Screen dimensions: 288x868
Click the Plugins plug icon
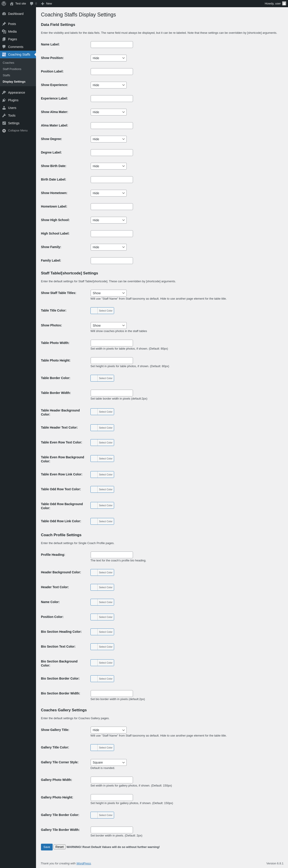[4, 100]
